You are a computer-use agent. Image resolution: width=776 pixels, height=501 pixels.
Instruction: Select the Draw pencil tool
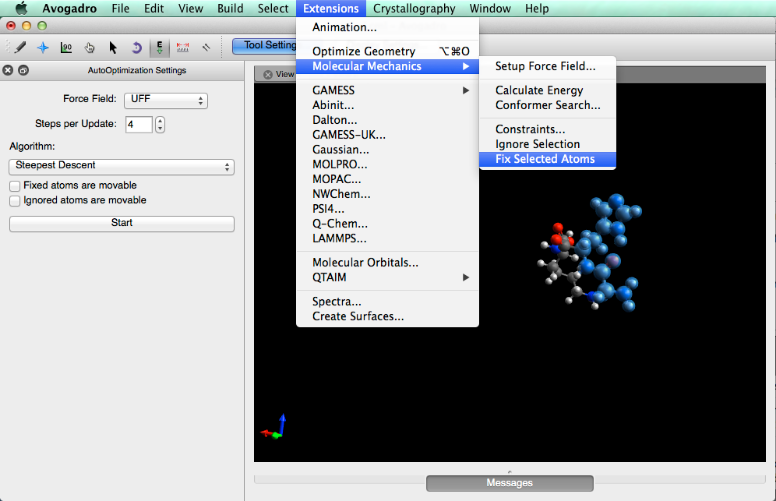click(x=20, y=48)
